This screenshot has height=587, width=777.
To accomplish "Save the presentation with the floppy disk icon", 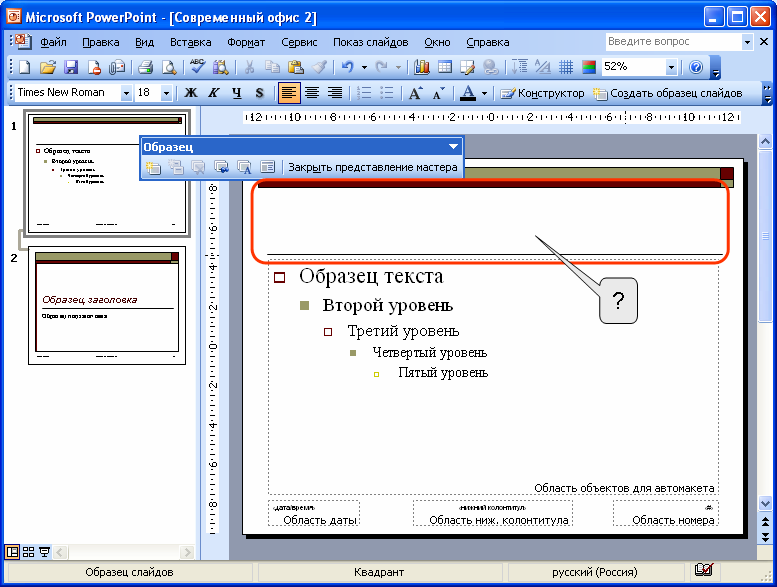I will [71, 67].
